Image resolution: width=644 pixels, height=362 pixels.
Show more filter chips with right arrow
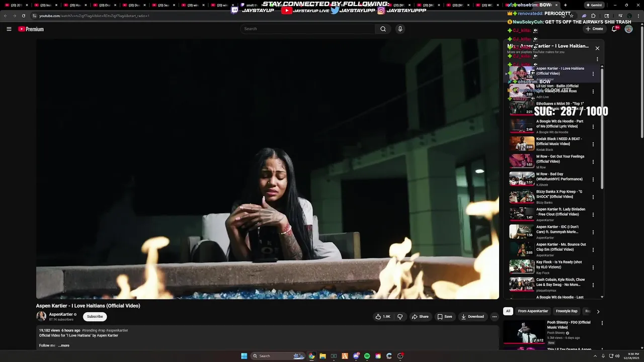coord(598,311)
